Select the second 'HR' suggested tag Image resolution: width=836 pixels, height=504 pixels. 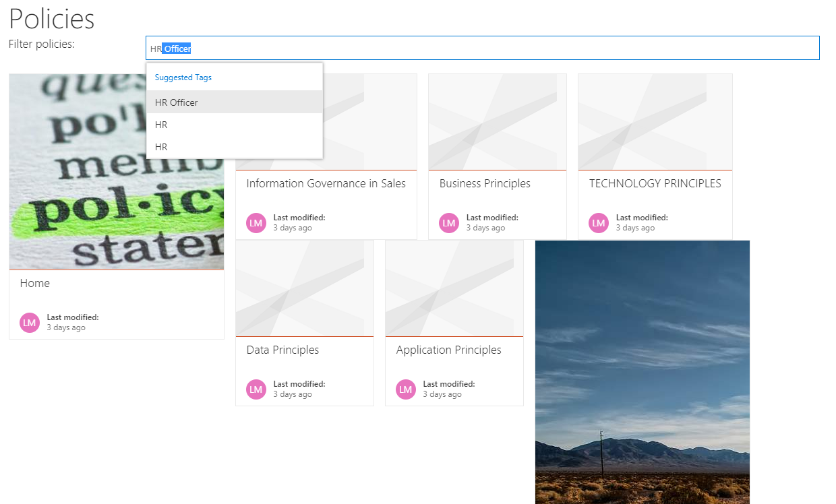coord(161,146)
